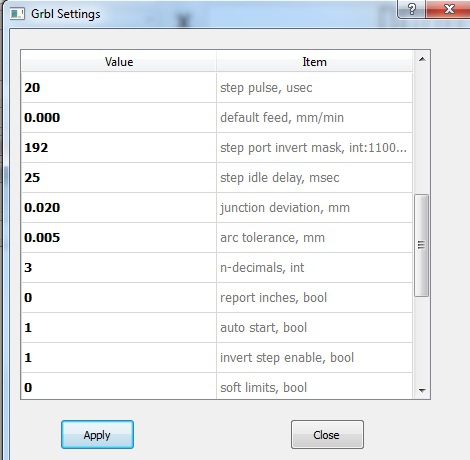Select the report inches value 0

point(119,298)
